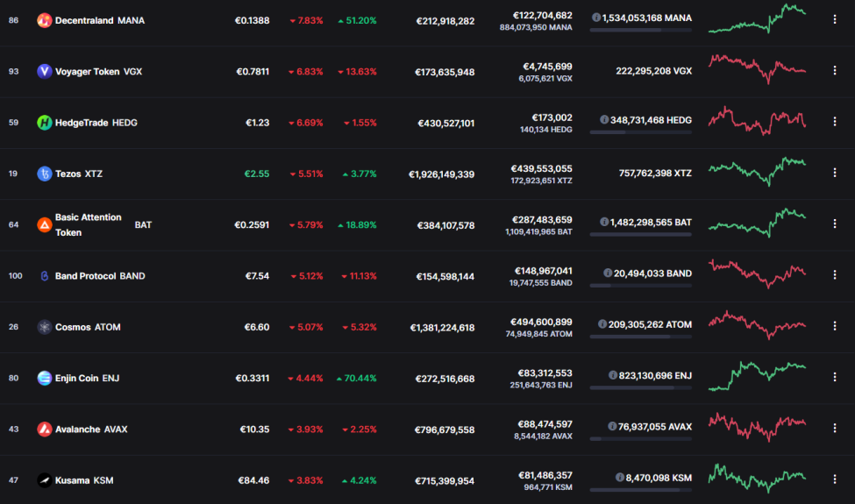855x504 pixels.
Task: Click the info icon beside MANA circulating supply
Action: [x=596, y=18]
